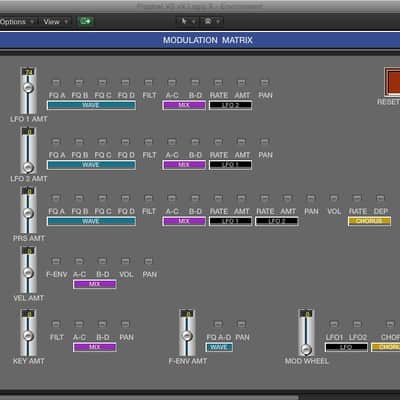Toggle FQ B button in PRS AMT row
400x400 pixels.
[x=79, y=198]
